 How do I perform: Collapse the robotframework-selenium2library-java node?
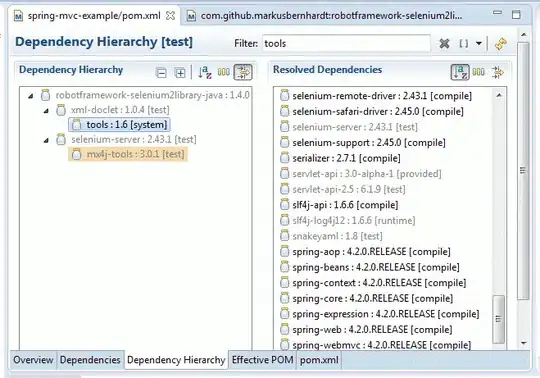click(31, 96)
